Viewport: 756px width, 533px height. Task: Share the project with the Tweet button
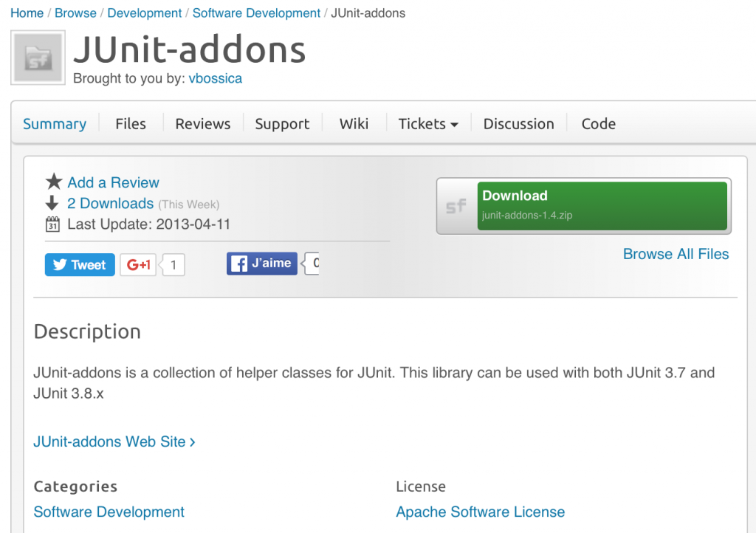[x=80, y=264]
